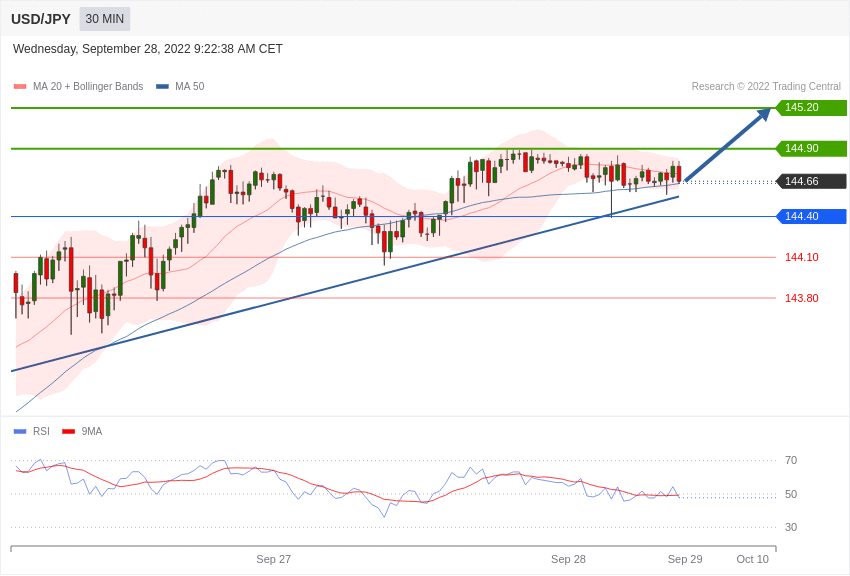The image size is (850, 576).
Task: Click the Oct 10 date axis label
Action: point(752,559)
